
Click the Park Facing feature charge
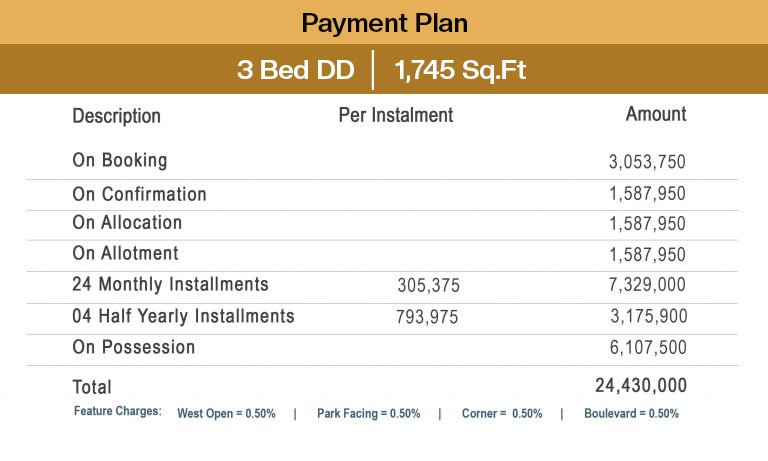tap(369, 413)
